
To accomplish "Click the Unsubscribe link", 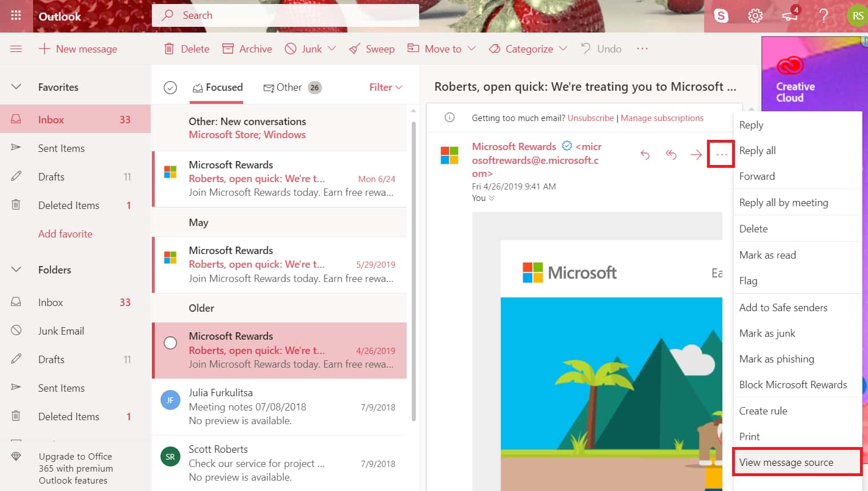I will pyautogui.click(x=590, y=118).
